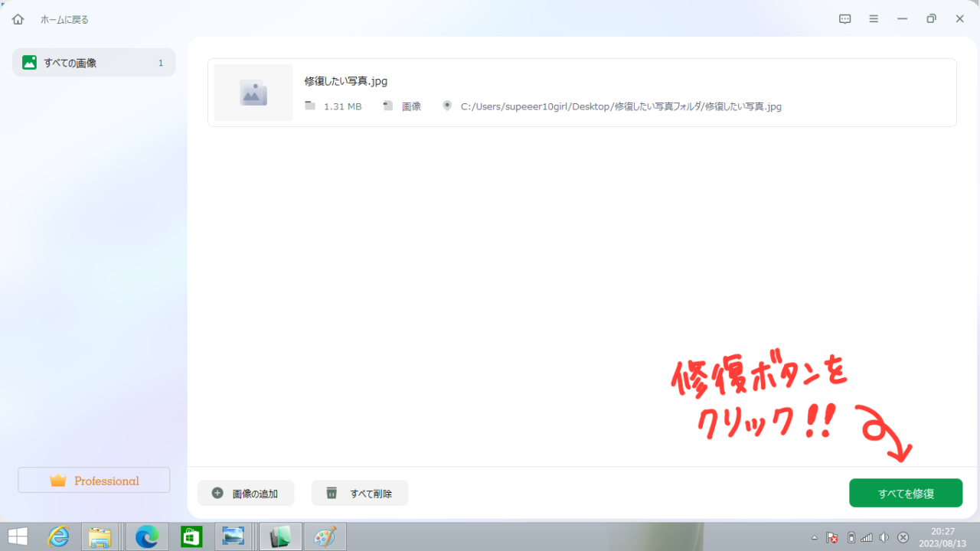Click the file-type icon beside 画像
Image resolution: width=980 pixels, height=551 pixels.
[387, 106]
